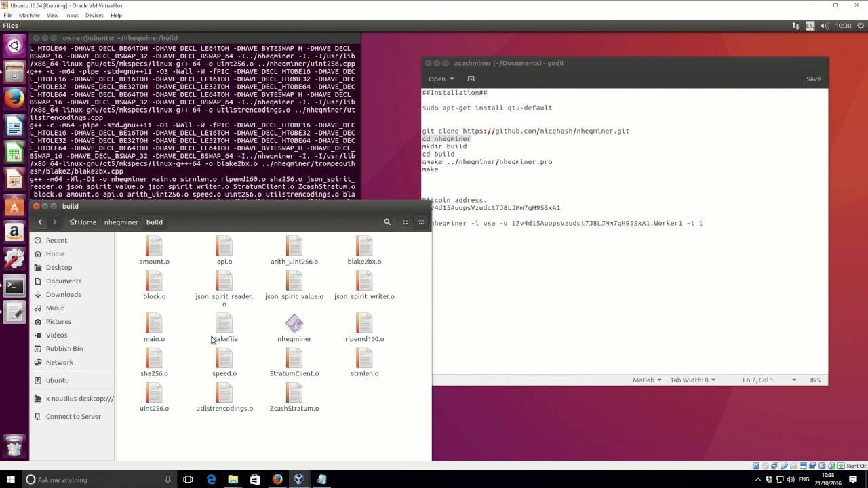Open Windows Start menu
The image size is (868, 488).
click(10, 479)
